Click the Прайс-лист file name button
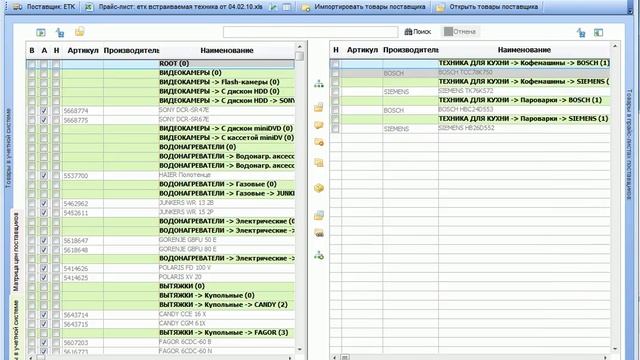Viewport: 640px width, 360px height. click(176, 7)
